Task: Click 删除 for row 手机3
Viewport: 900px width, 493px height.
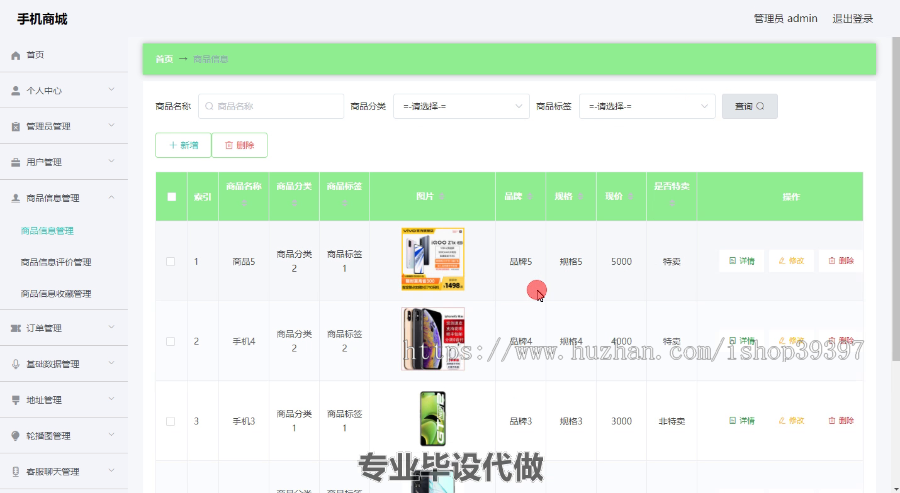Action: (841, 421)
